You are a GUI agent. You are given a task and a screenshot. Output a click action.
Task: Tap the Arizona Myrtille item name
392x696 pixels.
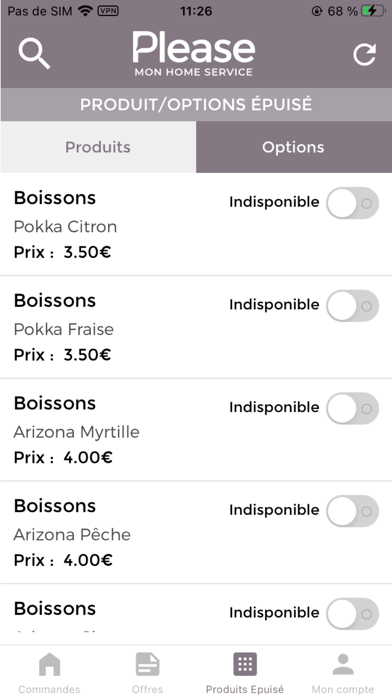pos(76,432)
